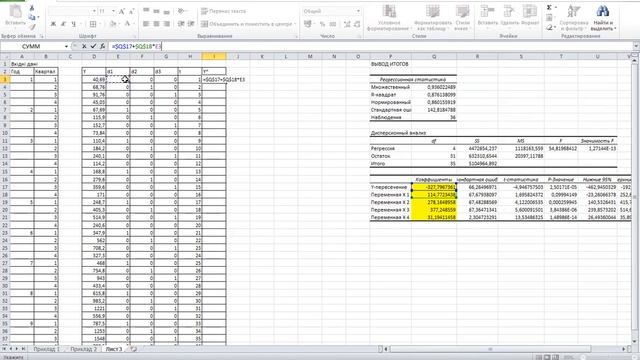Click the cell borders icon
Image resolution: width=640 pixels, height=360 pixels.
93,24
